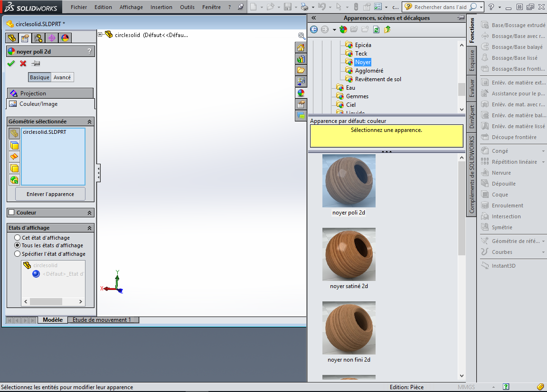This screenshot has width=547, height=392.
Task: Click the zoom magnifier in graphics area
Action: (x=302, y=36)
